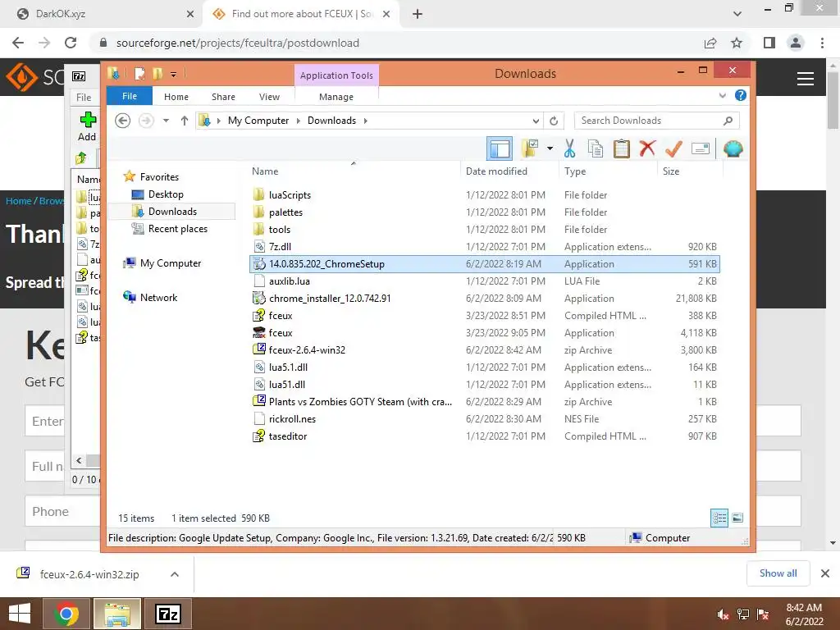Sort files by Name column

coord(265,171)
